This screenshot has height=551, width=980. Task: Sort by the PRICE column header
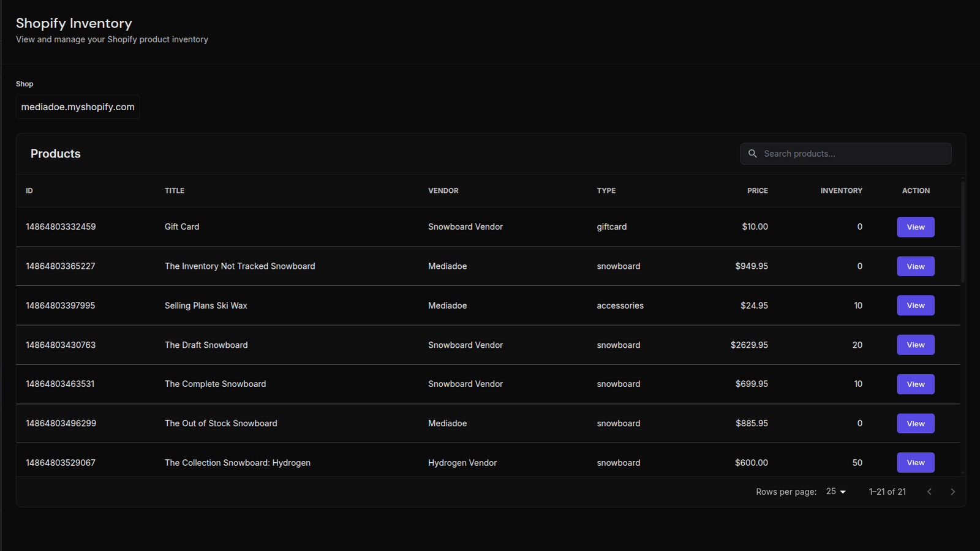click(757, 190)
